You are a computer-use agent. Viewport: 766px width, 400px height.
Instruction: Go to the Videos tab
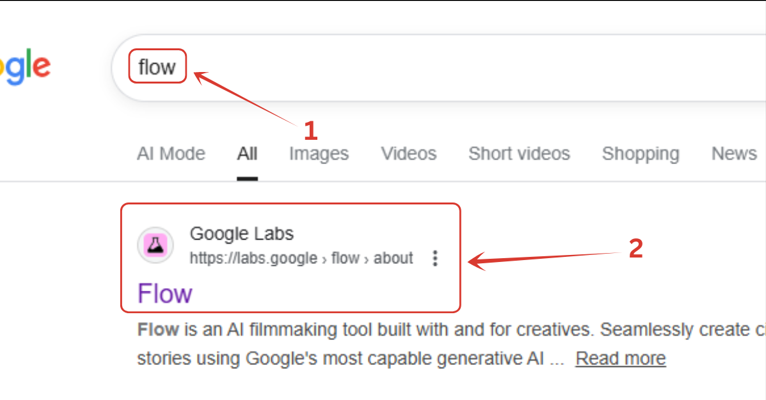[x=408, y=153]
